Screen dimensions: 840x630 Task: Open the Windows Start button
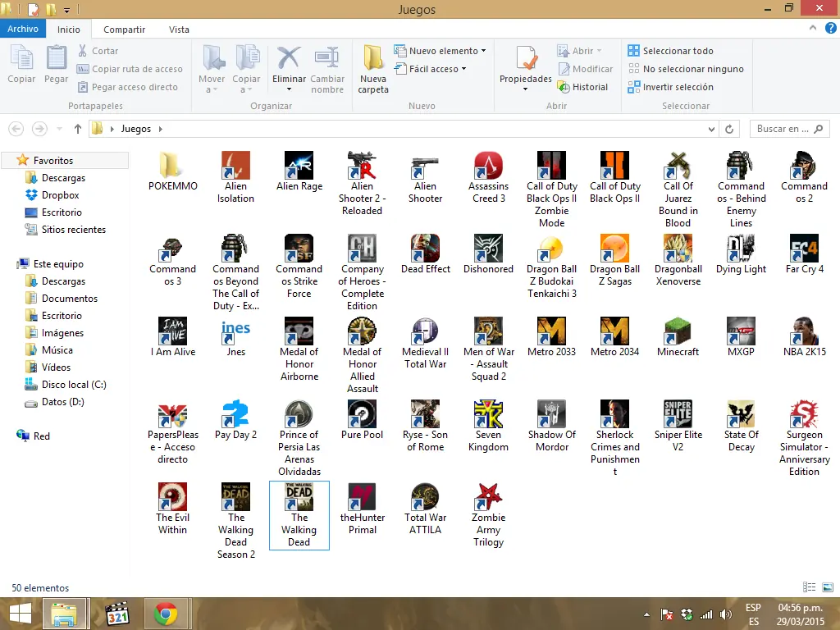21,614
